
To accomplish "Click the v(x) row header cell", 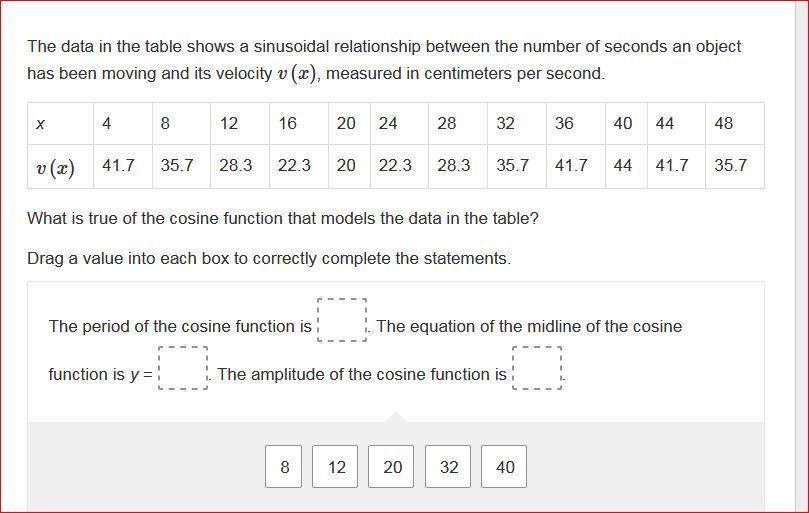I will pyautogui.click(x=60, y=166).
